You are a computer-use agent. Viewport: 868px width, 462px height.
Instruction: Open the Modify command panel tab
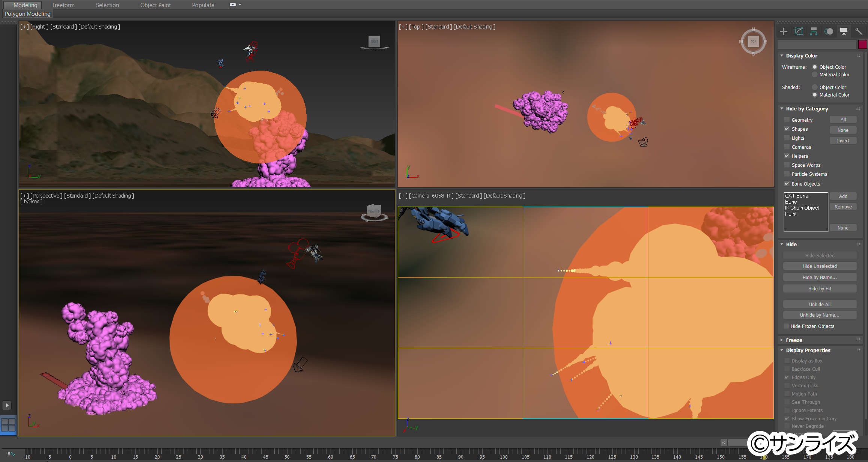click(x=799, y=32)
